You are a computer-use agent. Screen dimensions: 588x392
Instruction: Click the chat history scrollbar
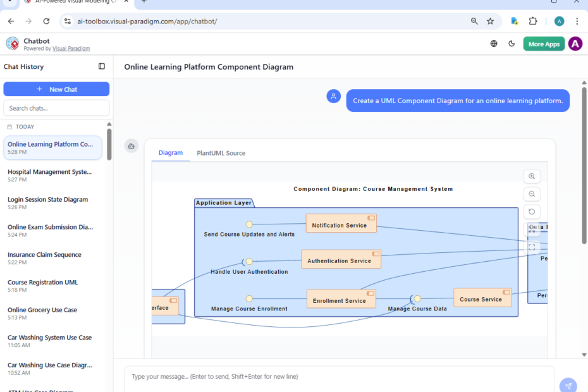[x=109, y=145]
